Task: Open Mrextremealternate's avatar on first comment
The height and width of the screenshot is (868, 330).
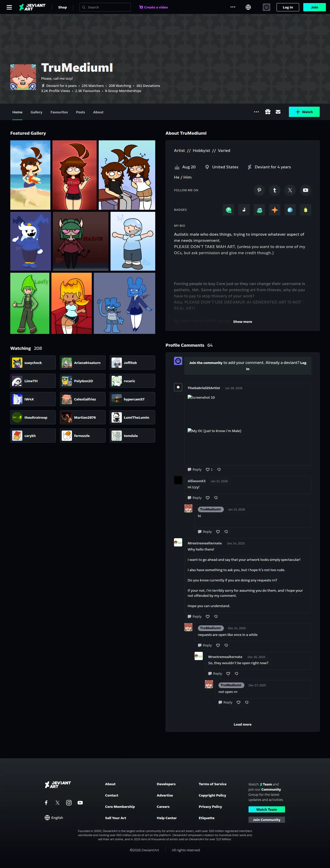Action: click(x=178, y=542)
